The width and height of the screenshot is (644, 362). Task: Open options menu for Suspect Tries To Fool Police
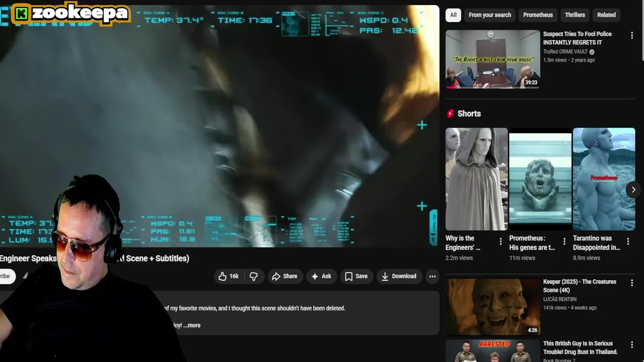632,35
